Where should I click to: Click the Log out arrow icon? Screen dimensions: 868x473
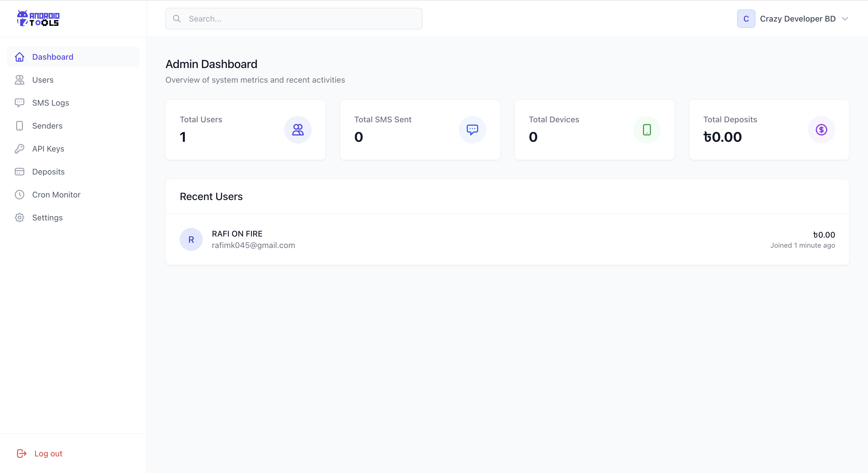(x=22, y=453)
